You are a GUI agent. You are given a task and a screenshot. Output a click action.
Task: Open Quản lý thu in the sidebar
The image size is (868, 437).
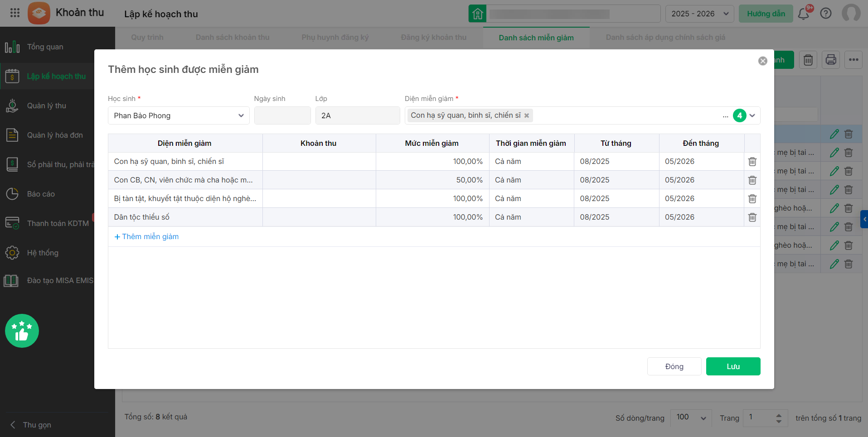click(x=47, y=106)
